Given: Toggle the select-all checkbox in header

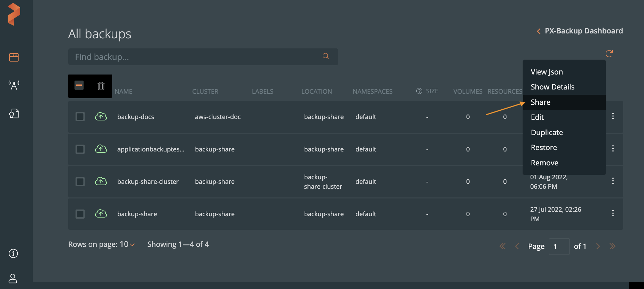Looking at the screenshot, I should pyautogui.click(x=79, y=85).
